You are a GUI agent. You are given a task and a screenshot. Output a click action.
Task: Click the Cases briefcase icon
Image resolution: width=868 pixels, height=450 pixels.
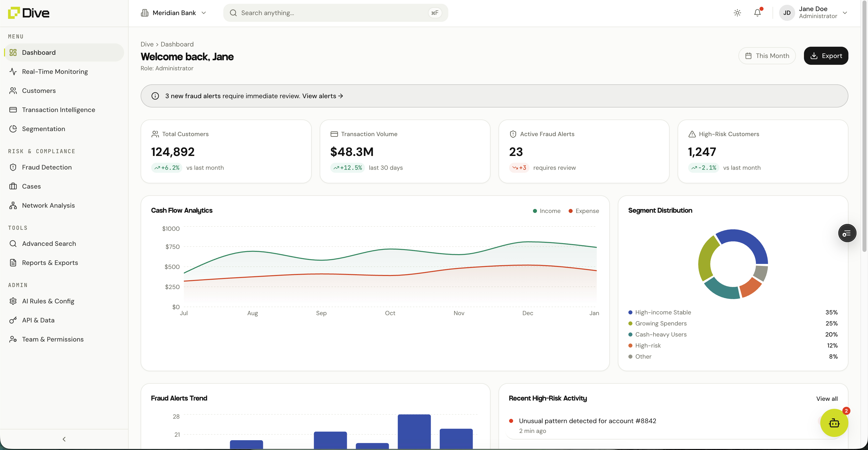pyautogui.click(x=13, y=186)
